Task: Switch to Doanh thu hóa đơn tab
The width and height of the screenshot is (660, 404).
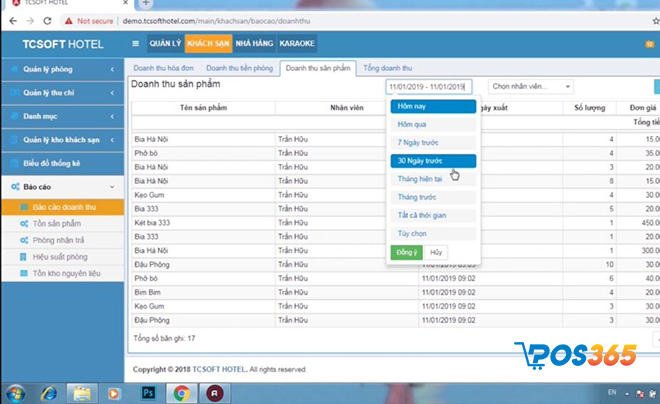Action: coord(164,68)
